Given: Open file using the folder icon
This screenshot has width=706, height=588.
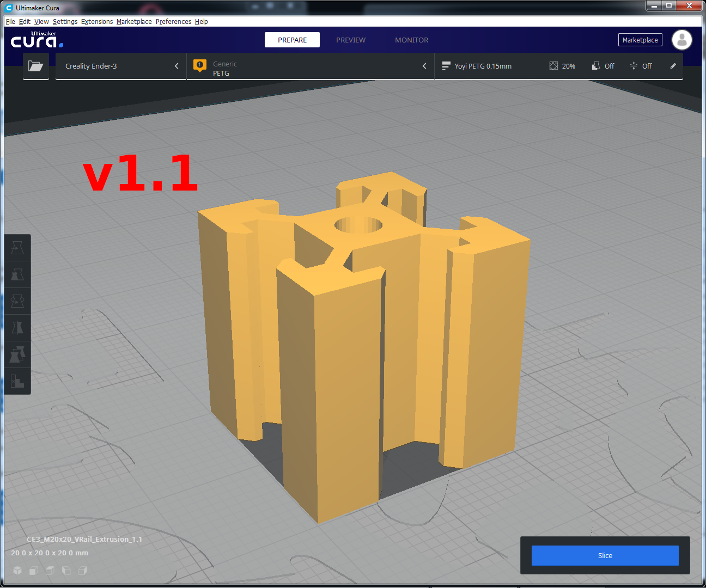Looking at the screenshot, I should click(36, 66).
